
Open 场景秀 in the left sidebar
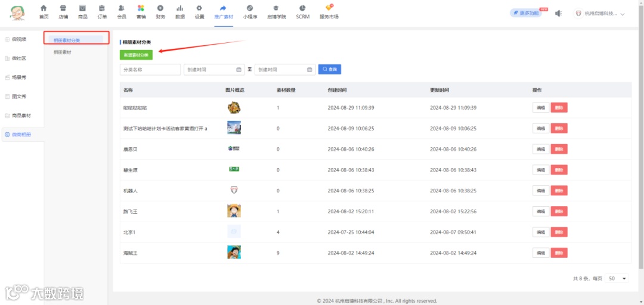(x=19, y=77)
